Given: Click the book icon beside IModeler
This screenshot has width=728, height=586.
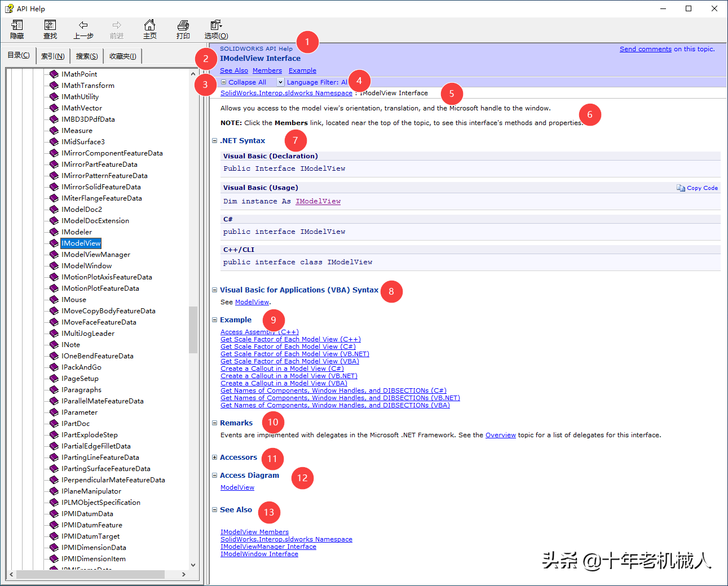Looking at the screenshot, I should coord(54,232).
